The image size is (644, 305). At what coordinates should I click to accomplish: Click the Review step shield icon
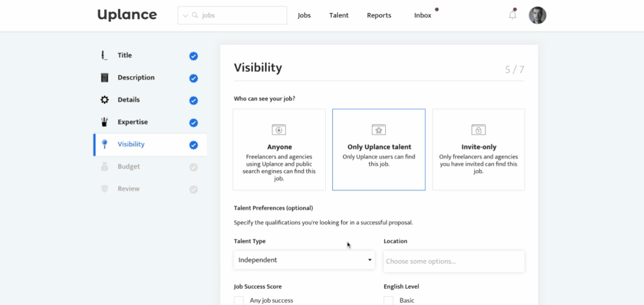[105, 189]
